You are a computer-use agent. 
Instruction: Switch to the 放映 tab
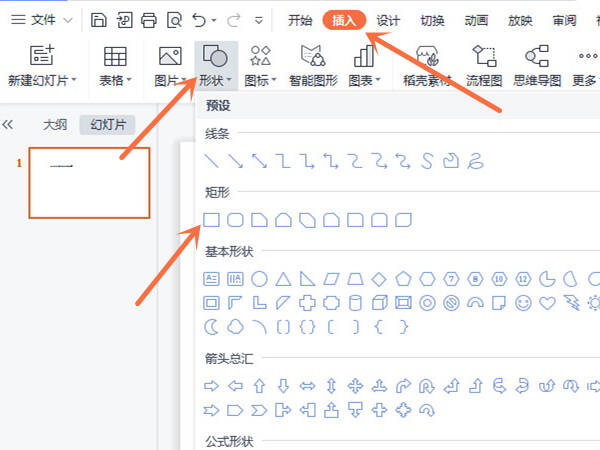click(x=520, y=20)
